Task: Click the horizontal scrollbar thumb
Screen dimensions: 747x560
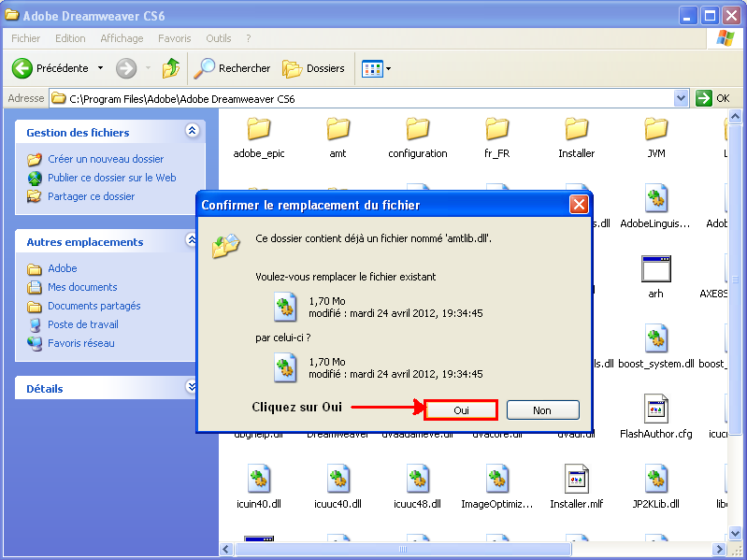Action: pos(403,549)
